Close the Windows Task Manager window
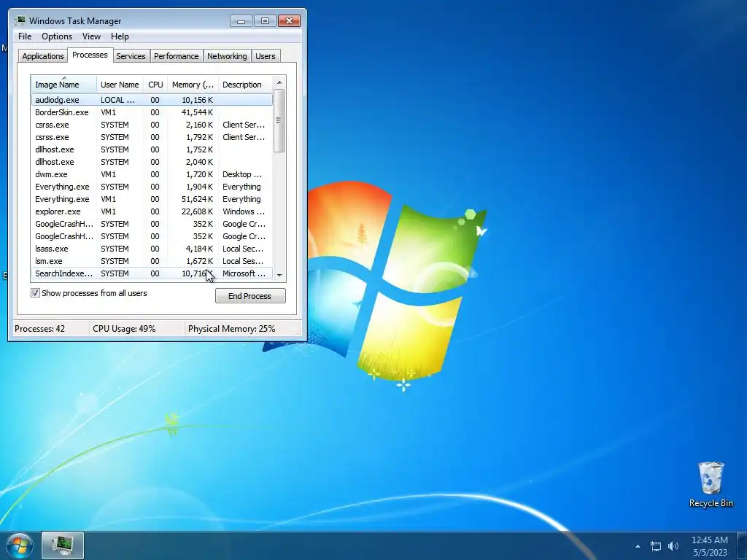This screenshot has width=747, height=560. (289, 21)
